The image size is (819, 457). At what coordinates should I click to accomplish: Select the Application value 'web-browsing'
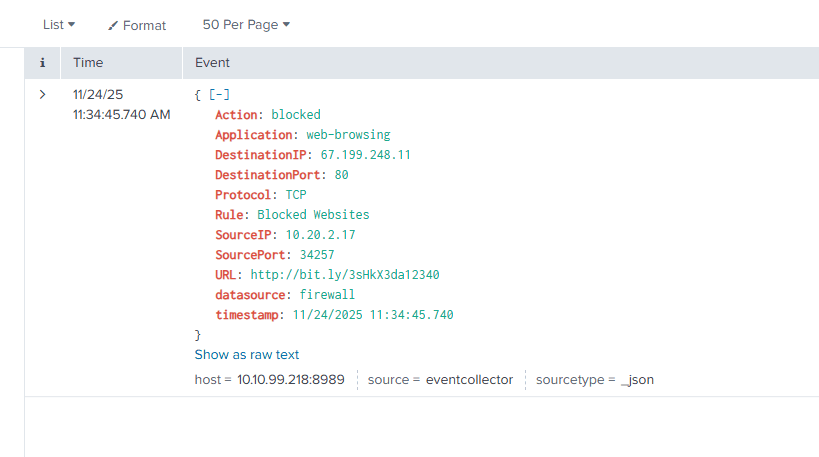[x=349, y=135]
